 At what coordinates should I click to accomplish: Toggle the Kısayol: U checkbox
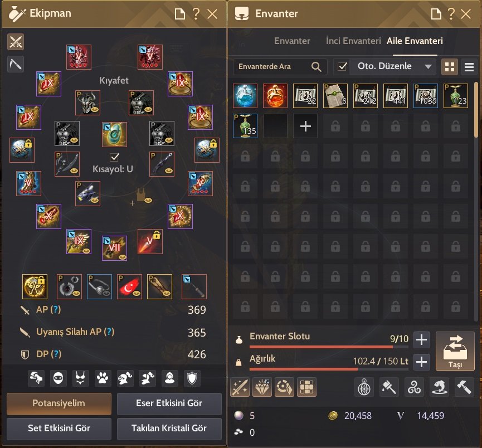click(114, 157)
